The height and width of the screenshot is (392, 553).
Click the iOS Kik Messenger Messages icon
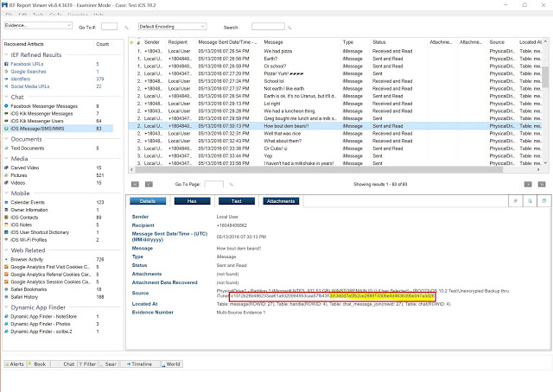pos(6,113)
